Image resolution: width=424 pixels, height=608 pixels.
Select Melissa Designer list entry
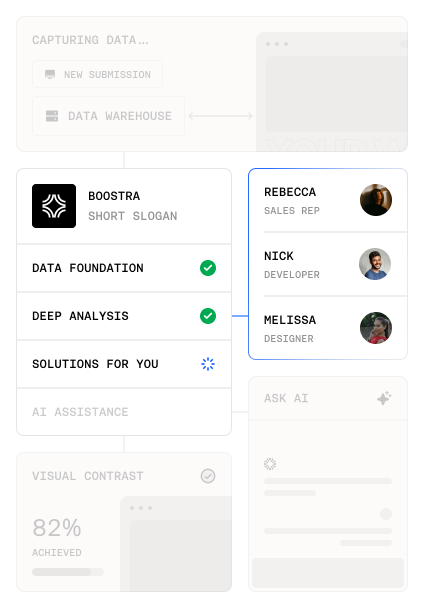click(328, 328)
